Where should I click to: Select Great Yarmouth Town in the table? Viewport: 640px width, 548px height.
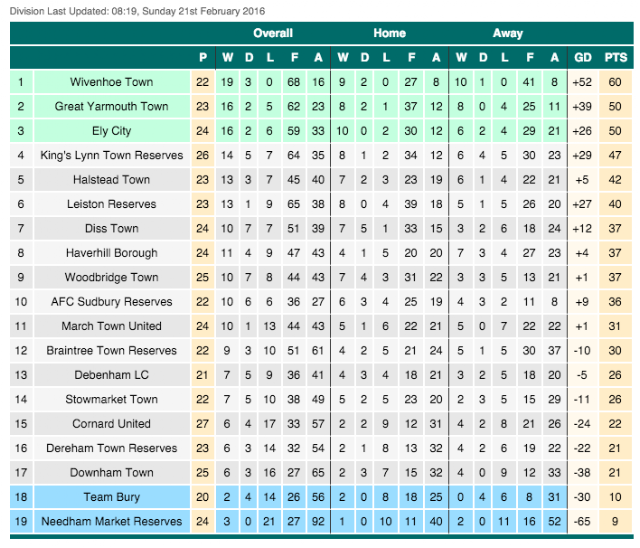[111, 106]
